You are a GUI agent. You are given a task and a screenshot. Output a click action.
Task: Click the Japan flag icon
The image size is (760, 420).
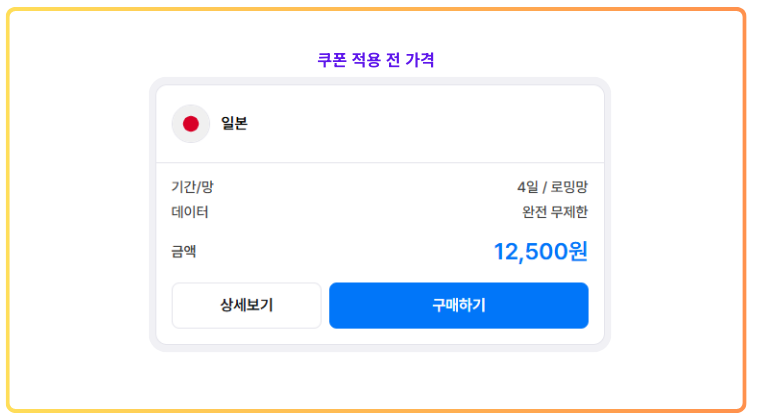[191, 124]
